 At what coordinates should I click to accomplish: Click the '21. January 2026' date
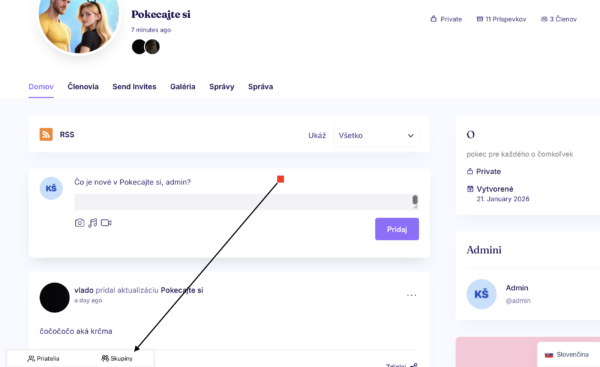503,199
